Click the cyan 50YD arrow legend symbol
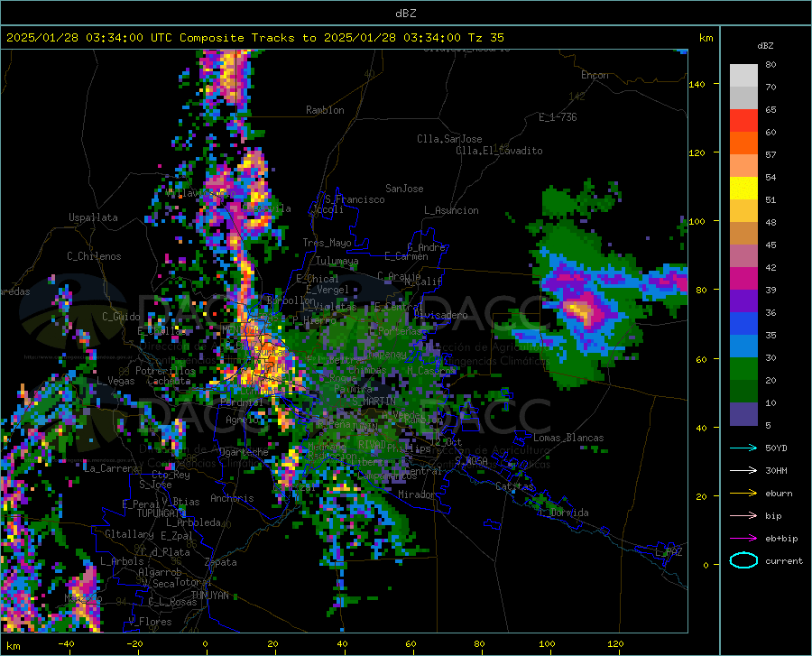812x656 pixels. [743, 448]
